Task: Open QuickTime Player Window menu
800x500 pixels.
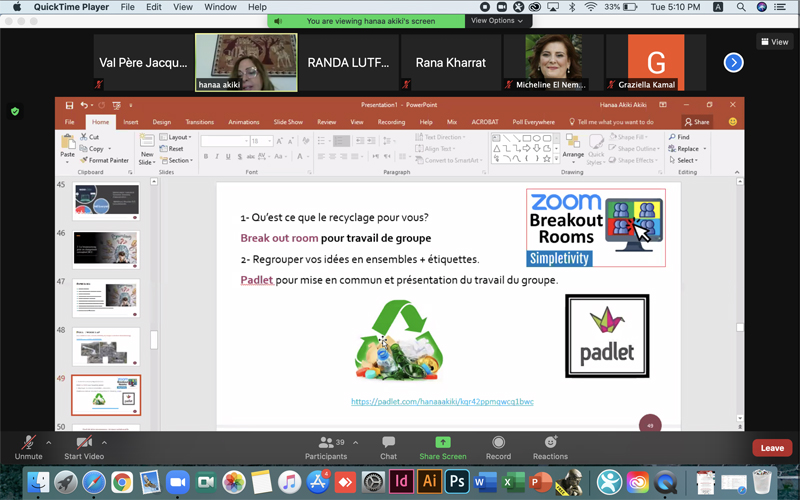Action: [220, 7]
